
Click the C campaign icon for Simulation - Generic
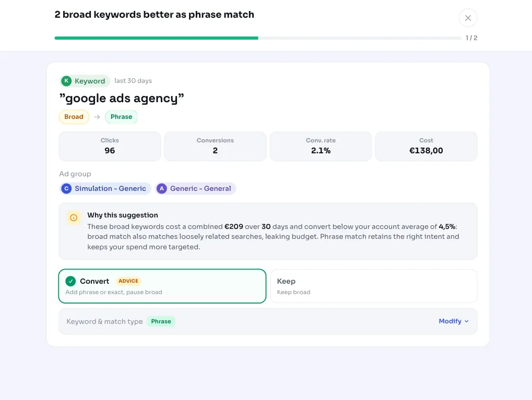point(66,188)
